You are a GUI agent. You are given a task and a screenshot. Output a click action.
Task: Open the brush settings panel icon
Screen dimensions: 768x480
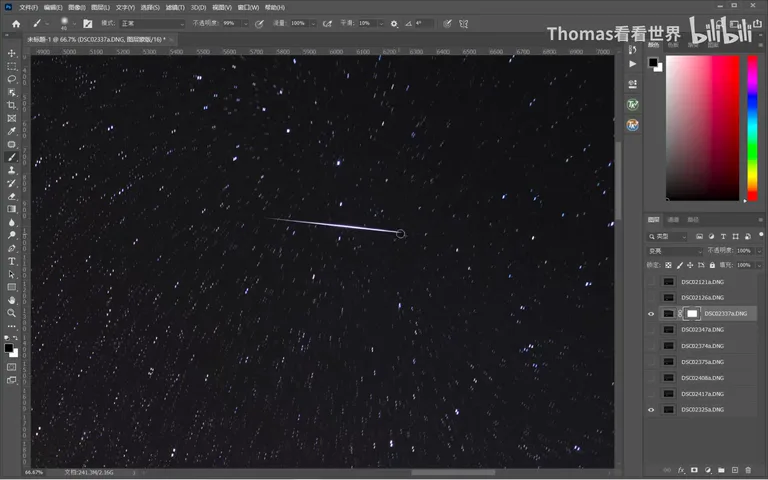click(88, 24)
